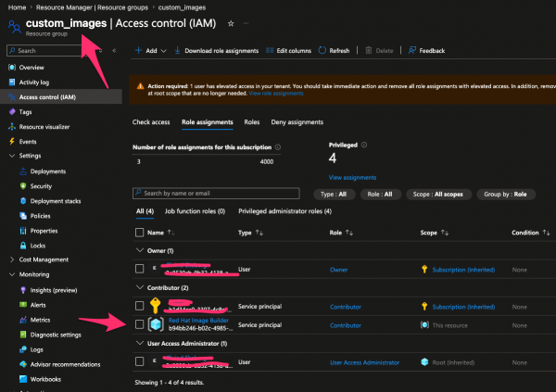Check the Owner user row checkbox
The height and width of the screenshot is (392, 556).
[139, 269]
